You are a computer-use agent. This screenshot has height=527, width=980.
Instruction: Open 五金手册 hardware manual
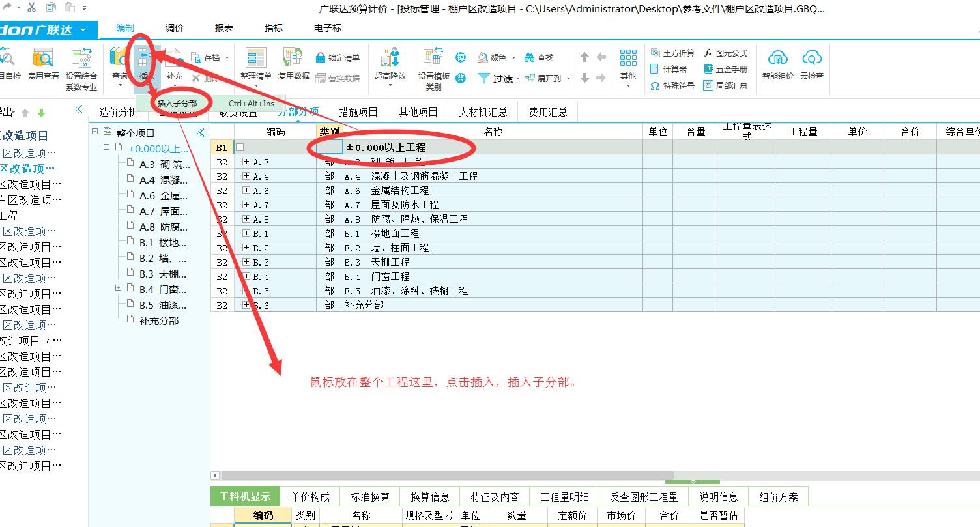point(725,69)
